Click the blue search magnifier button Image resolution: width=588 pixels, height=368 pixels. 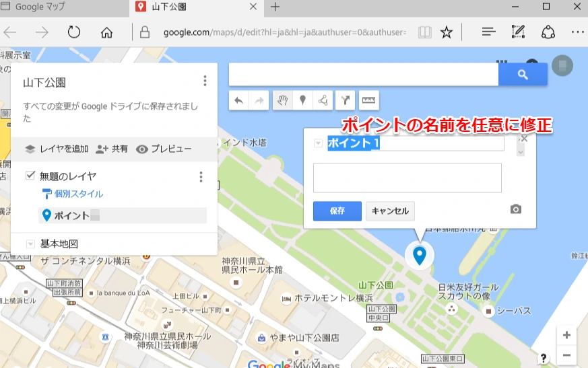(x=523, y=74)
